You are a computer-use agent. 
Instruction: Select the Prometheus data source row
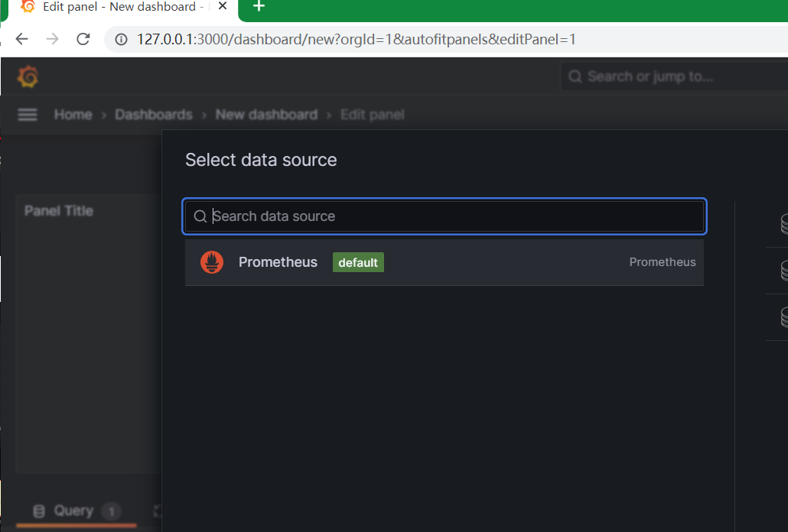tap(444, 262)
